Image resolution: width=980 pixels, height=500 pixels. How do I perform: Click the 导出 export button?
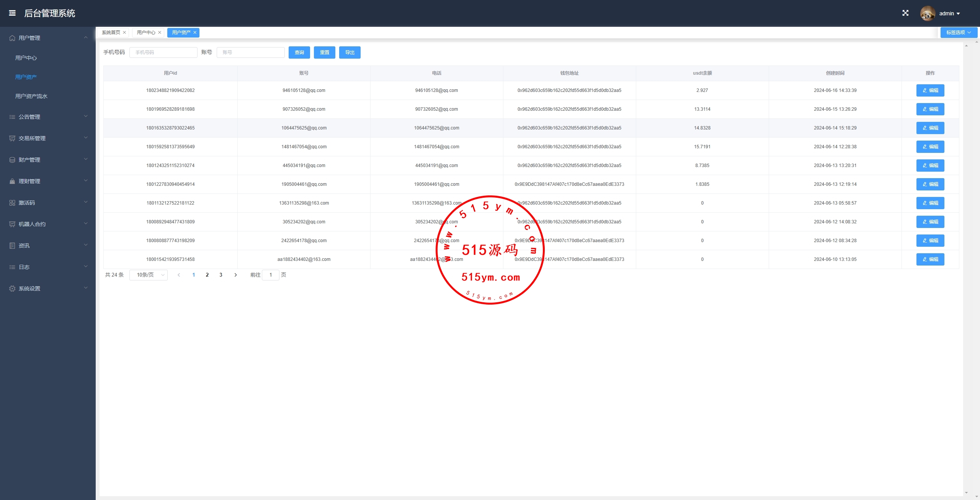(x=350, y=52)
